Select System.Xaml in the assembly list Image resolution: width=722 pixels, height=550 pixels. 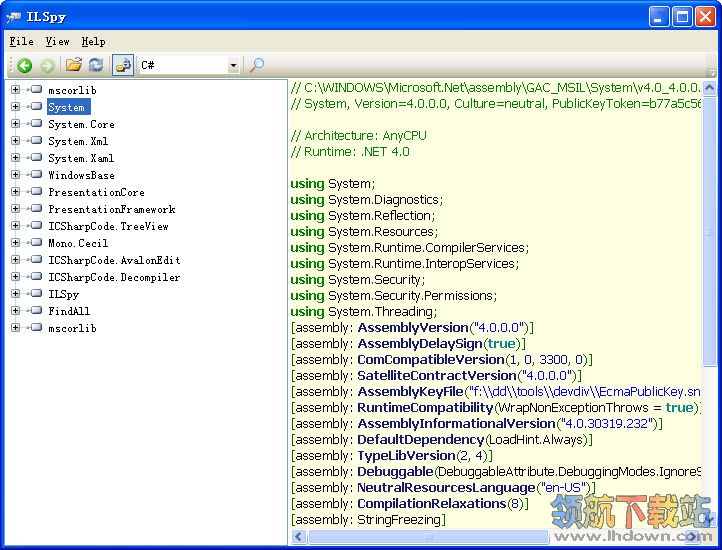click(x=81, y=158)
